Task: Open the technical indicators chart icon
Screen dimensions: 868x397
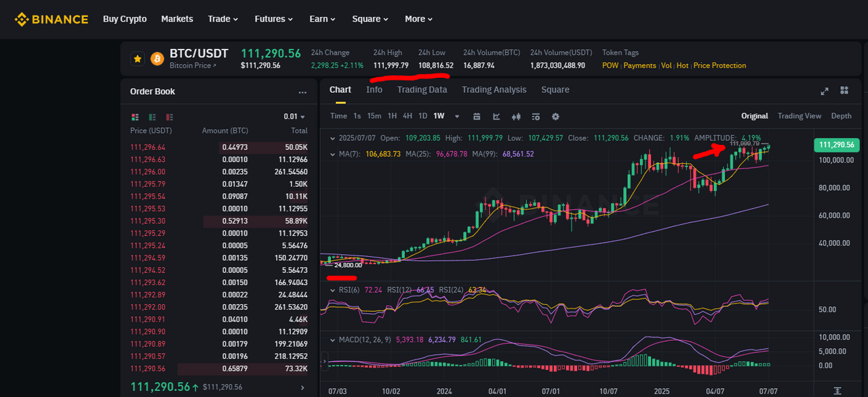Action: coord(496,116)
